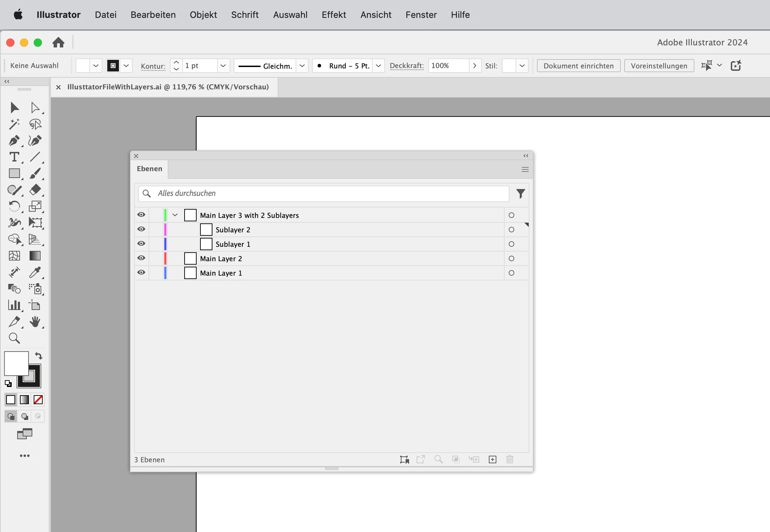Open the layer filter funnel icon
770x532 pixels.
[x=520, y=194]
